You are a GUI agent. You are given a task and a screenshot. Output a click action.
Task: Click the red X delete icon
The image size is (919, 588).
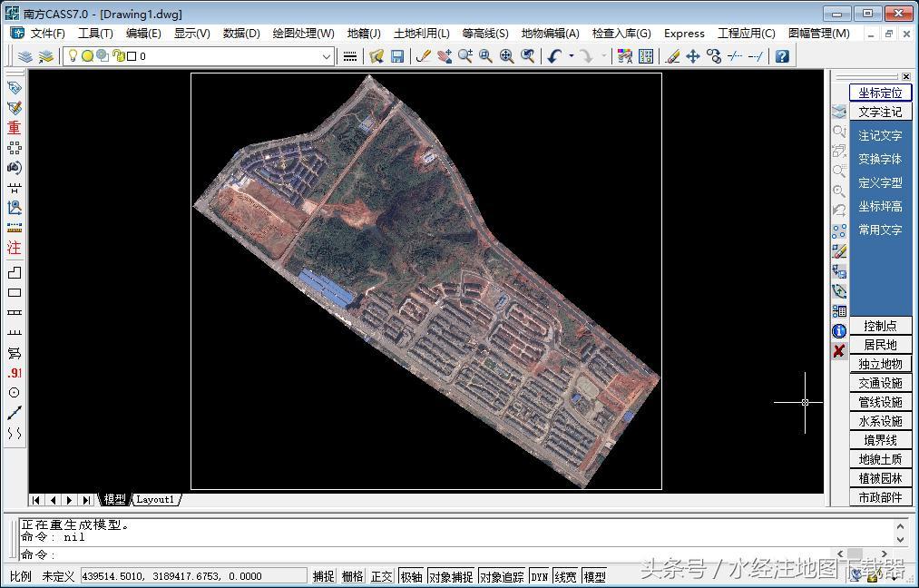point(839,350)
